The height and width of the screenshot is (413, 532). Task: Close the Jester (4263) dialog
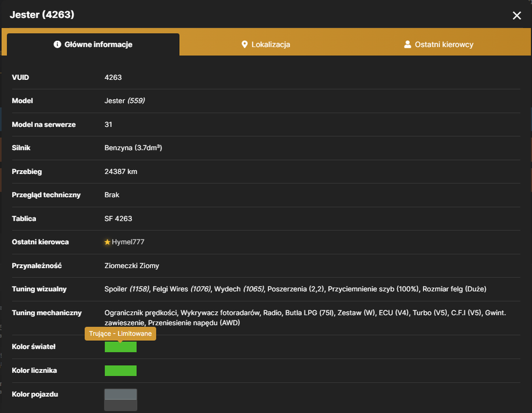[517, 15]
